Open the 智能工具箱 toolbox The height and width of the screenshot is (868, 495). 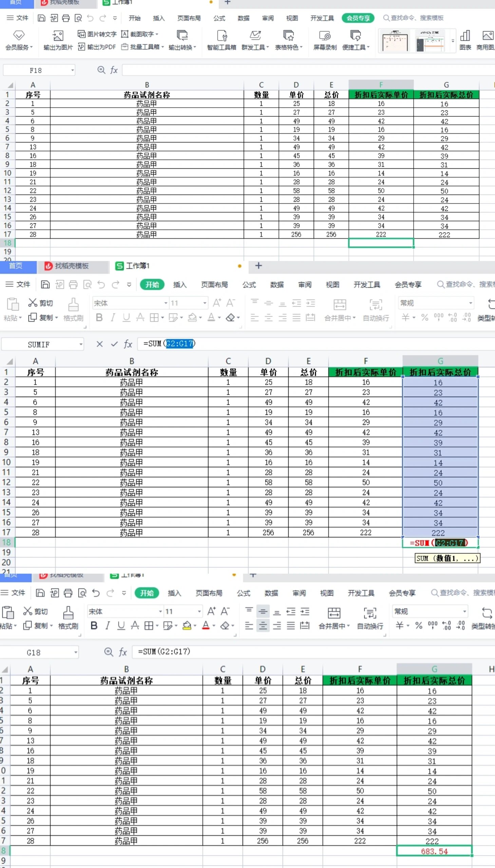click(x=221, y=40)
